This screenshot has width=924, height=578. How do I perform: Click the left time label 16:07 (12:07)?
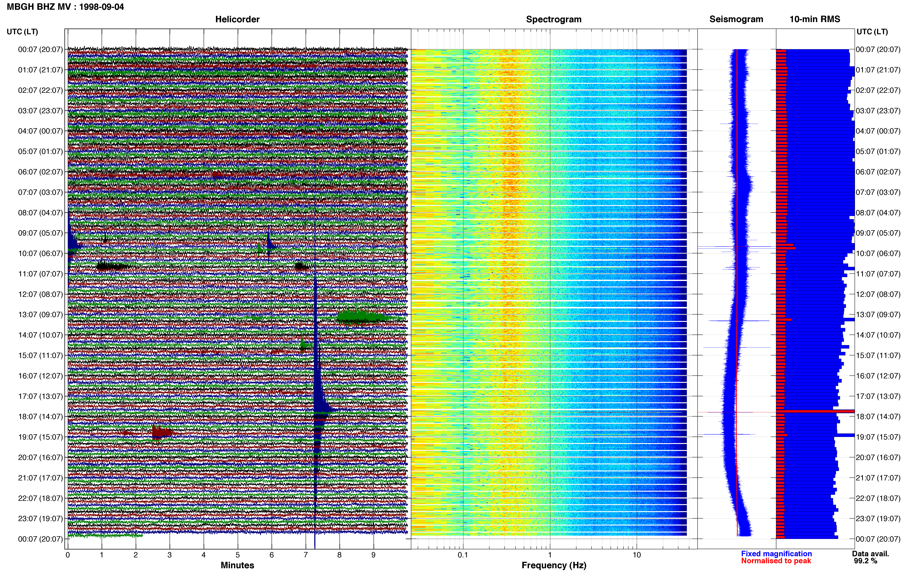[x=41, y=376]
